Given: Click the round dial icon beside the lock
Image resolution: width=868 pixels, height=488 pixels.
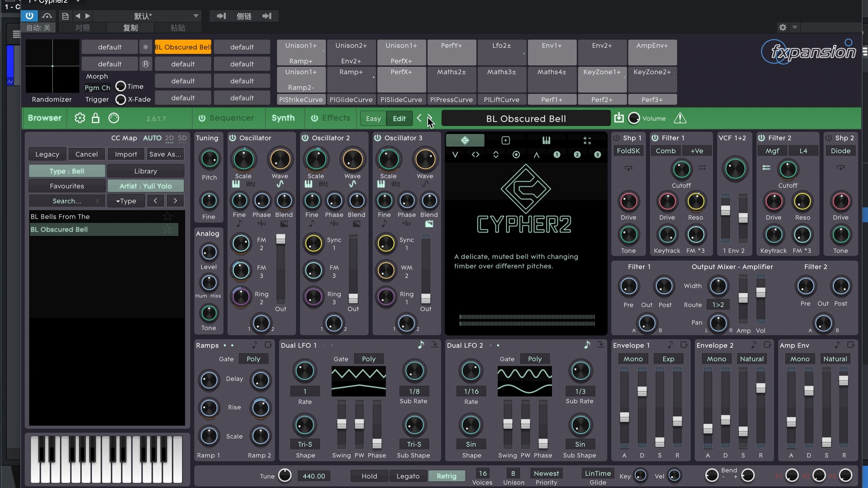Looking at the screenshot, I should 113,118.
